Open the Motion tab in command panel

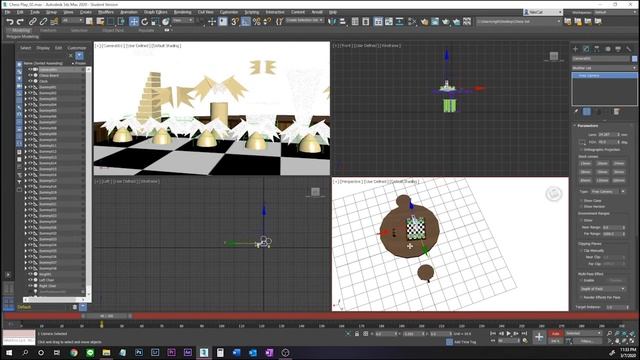pyautogui.click(x=608, y=49)
